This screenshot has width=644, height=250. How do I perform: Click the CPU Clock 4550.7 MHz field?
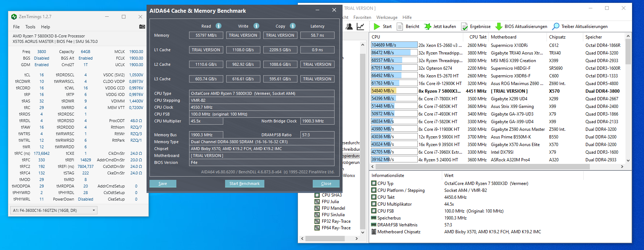(262, 107)
